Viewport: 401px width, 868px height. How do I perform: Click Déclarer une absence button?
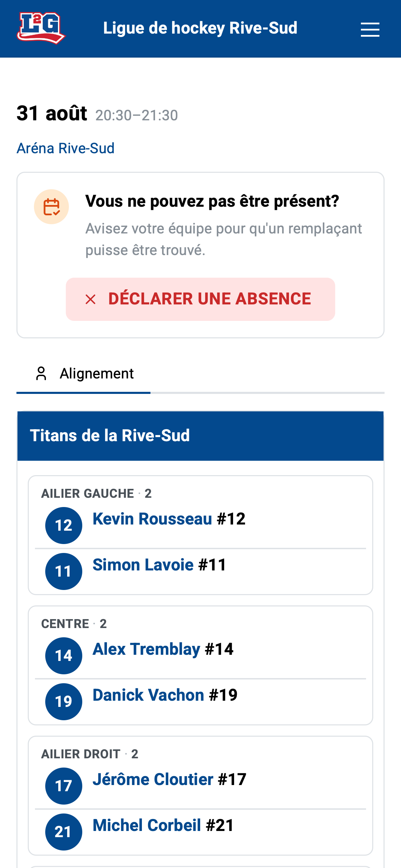[x=200, y=299]
